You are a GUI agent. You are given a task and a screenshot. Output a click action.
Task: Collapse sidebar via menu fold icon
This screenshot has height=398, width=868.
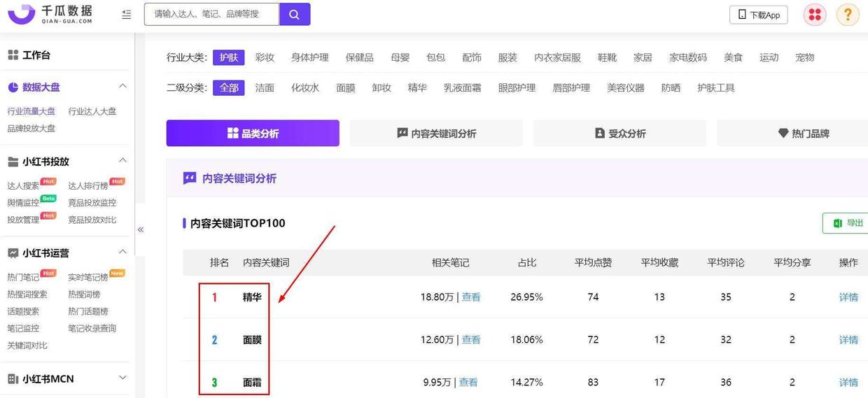(126, 14)
